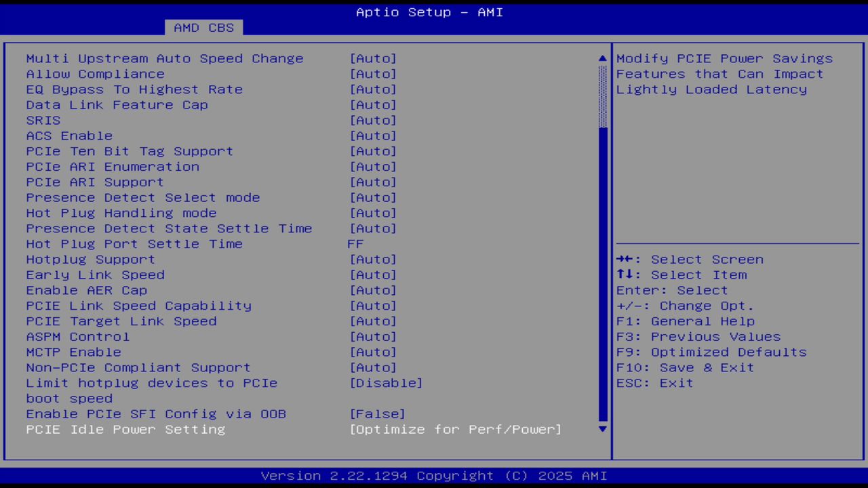Change PCIe ARI Enumeration option
868x488 pixels.
(373, 167)
